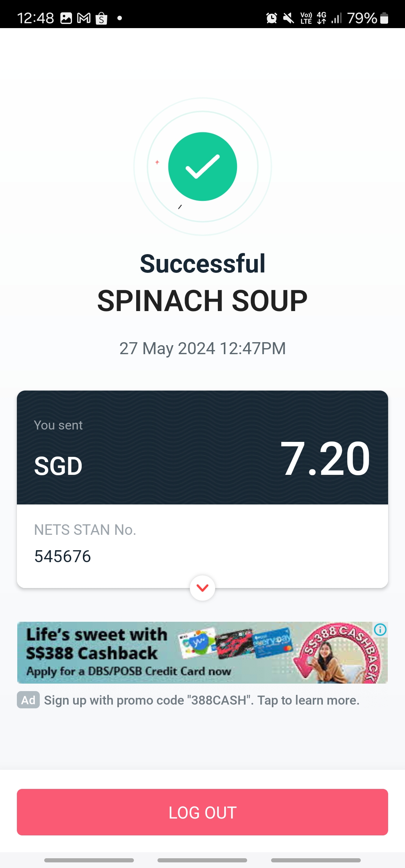The height and width of the screenshot is (868, 405).
Task: Tap the Shopee notification icon
Action: click(101, 18)
